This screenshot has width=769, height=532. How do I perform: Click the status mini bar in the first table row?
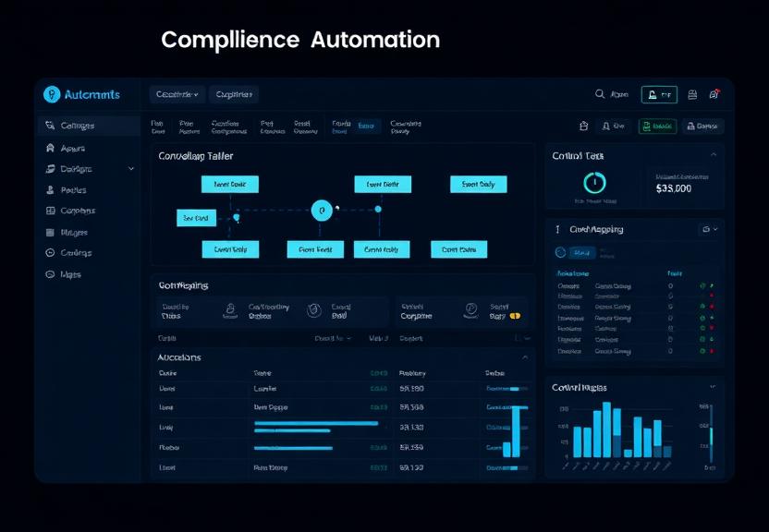(507, 389)
